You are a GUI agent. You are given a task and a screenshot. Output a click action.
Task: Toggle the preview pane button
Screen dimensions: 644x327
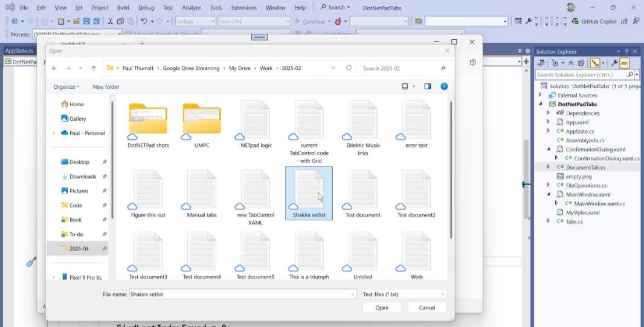428,86
